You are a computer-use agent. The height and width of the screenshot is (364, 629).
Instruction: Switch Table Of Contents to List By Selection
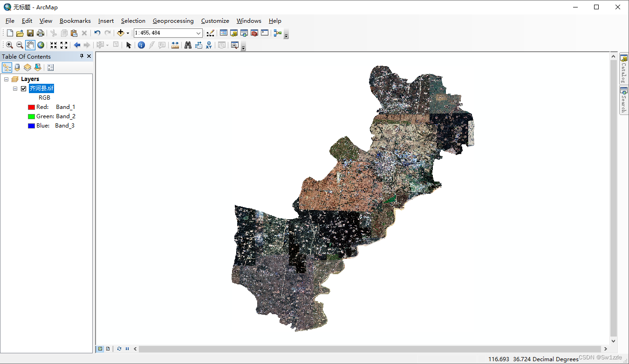tap(38, 67)
